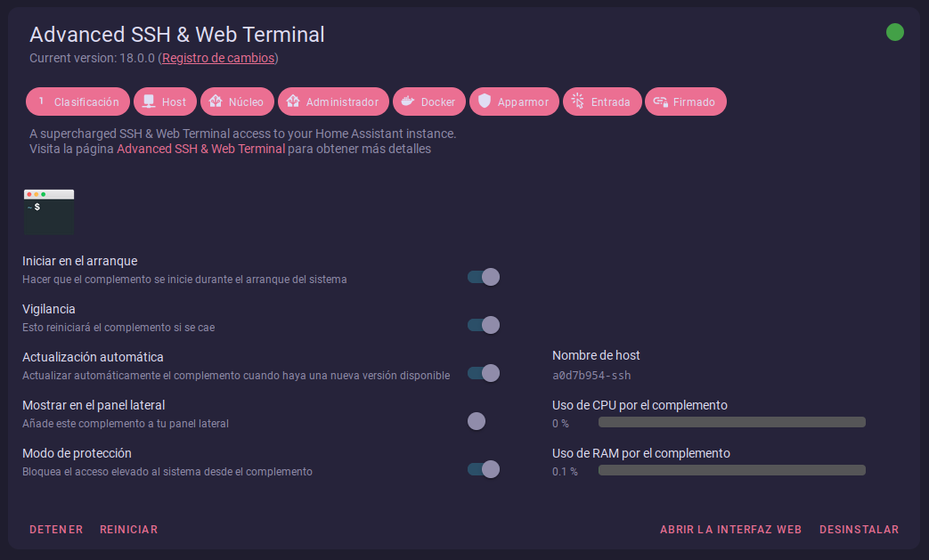
Task: Open Advanced SSH & Web Terminal page link
Action: click(200, 149)
